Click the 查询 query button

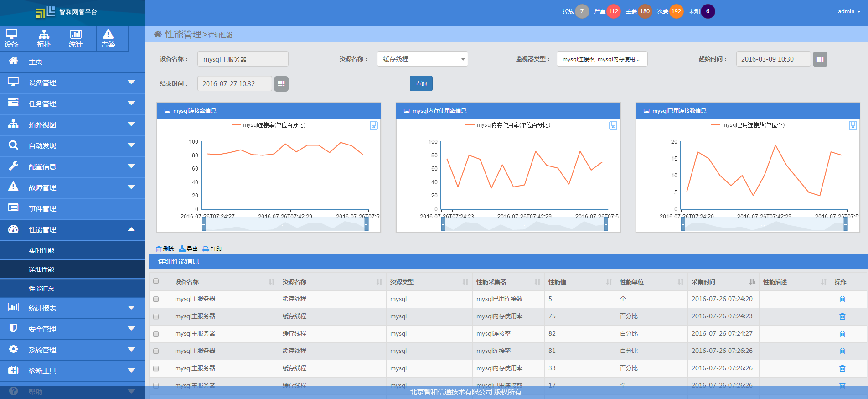tap(421, 84)
